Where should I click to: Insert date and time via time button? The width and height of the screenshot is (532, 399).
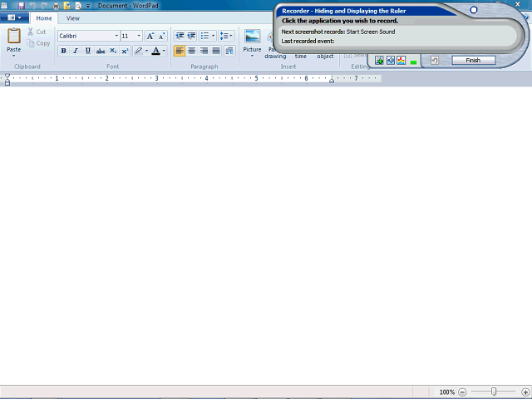300,56
